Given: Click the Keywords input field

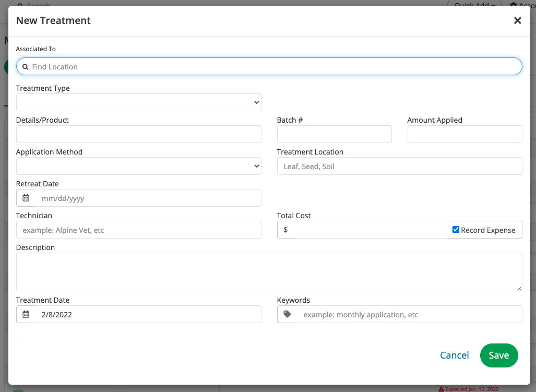Looking at the screenshot, I should point(410,315).
